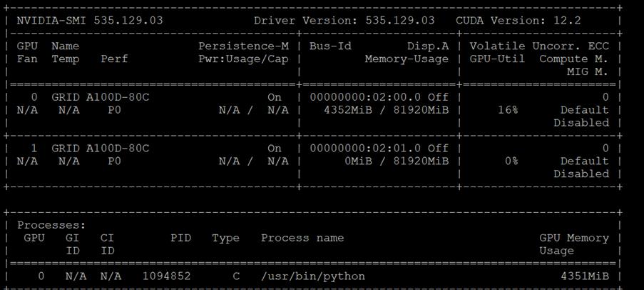The image size is (644, 290).
Task: Click process type C in the process row
Action: [236, 276]
